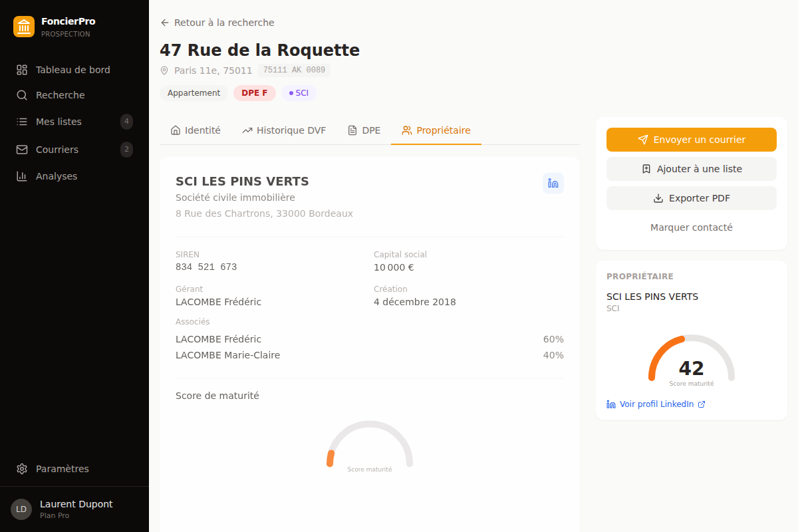Image resolution: width=798 pixels, height=532 pixels.
Task: Go back via Retour à la recherche
Action: tap(217, 23)
